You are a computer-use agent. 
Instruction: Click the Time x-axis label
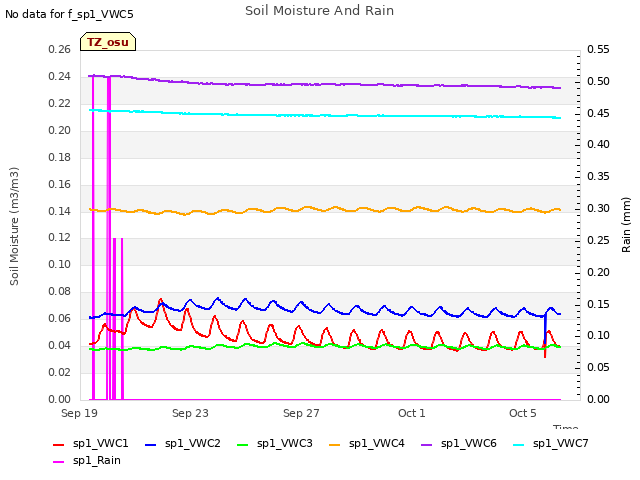click(566, 427)
